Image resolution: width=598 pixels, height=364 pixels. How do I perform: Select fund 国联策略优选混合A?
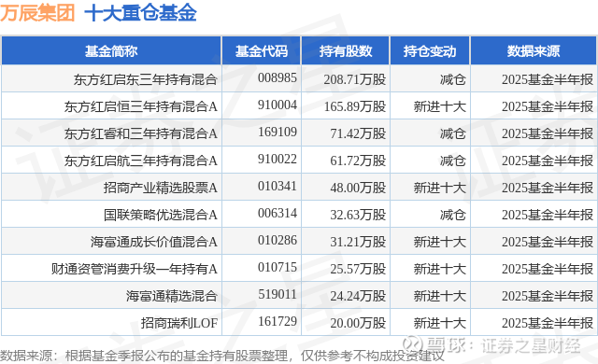[x=160, y=215]
